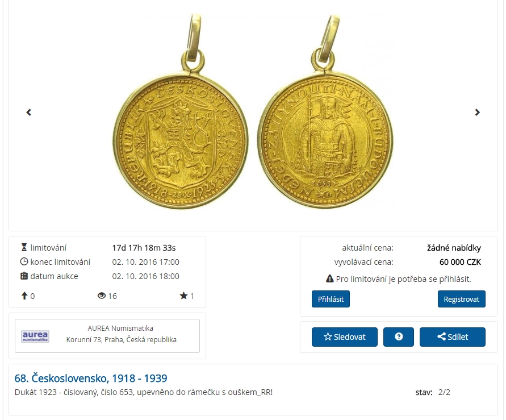This screenshot has width=506, height=420.
Task: Click the Přihlásit button
Action: [331, 299]
